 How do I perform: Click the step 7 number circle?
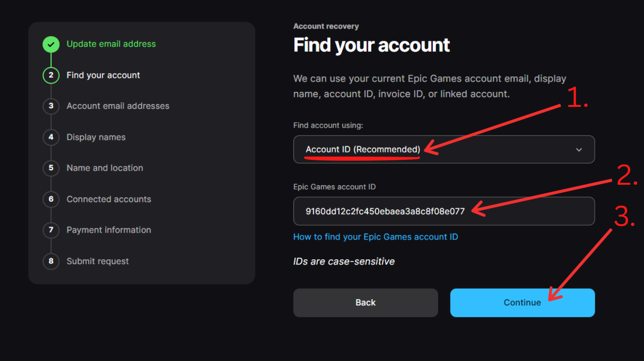pos(51,230)
